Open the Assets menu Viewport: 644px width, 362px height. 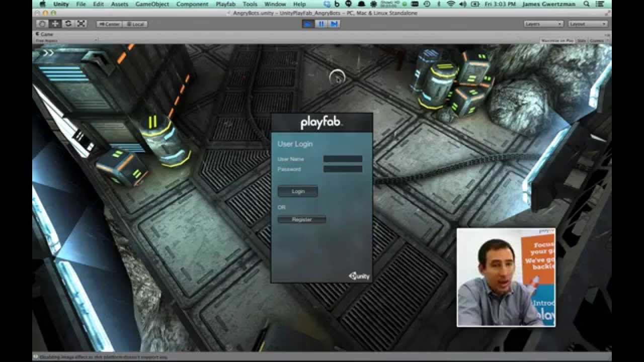click(x=120, y=4)
